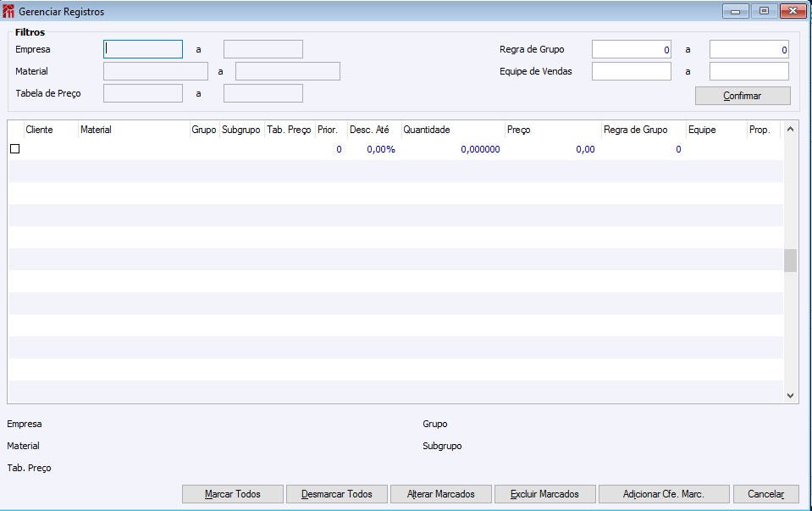Click the grid scrollbar down arrow
This screenshot has width=812, height=511.
(x=790, y=396)
